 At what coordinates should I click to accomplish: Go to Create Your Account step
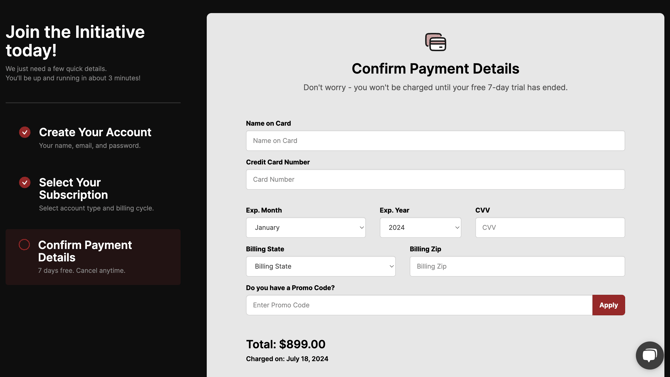[x=95, y=133]
